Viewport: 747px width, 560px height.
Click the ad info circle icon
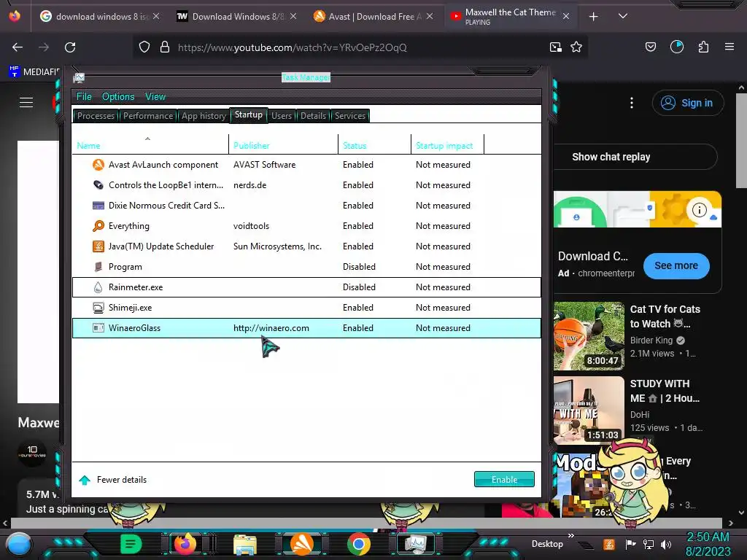pyautogui.click(x=700, y=209)
